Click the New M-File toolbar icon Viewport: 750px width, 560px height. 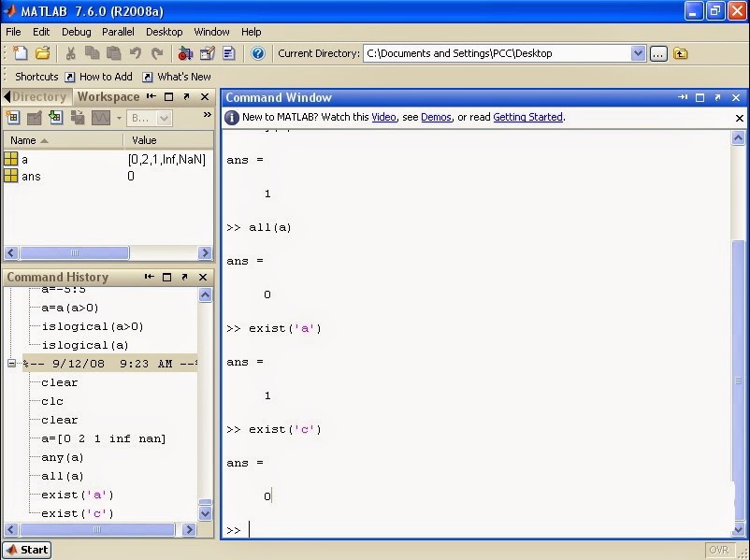[x=20, y=53]
